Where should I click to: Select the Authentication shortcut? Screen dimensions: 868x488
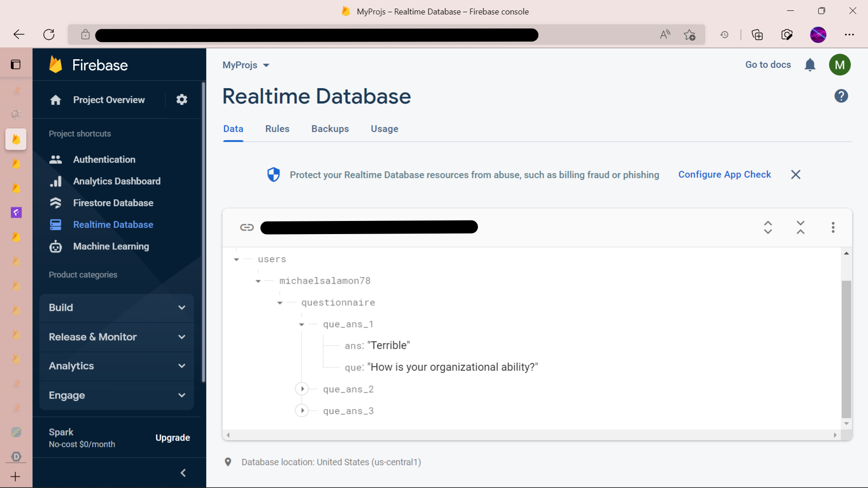tap(104, 159)
